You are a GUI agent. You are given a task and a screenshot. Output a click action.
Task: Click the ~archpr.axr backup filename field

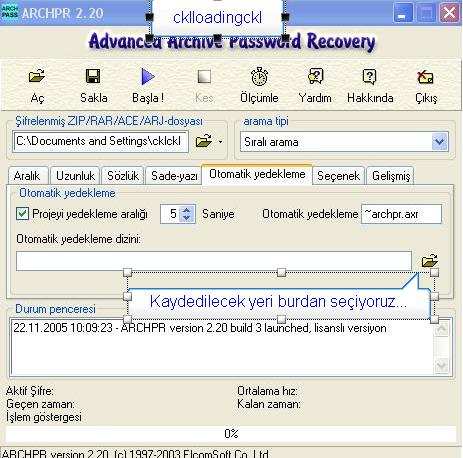(x=401, y=214)
